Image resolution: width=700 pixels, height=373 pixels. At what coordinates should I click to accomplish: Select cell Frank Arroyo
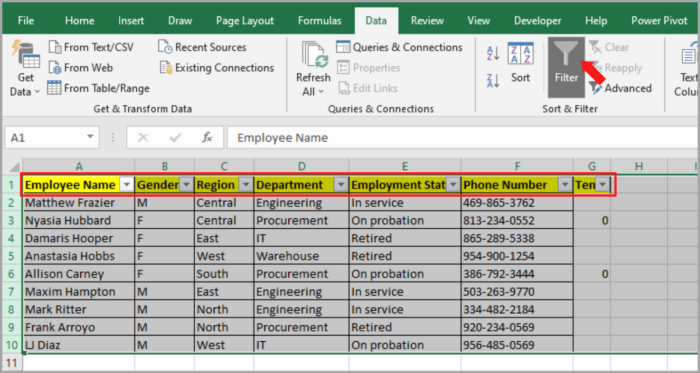79,327
